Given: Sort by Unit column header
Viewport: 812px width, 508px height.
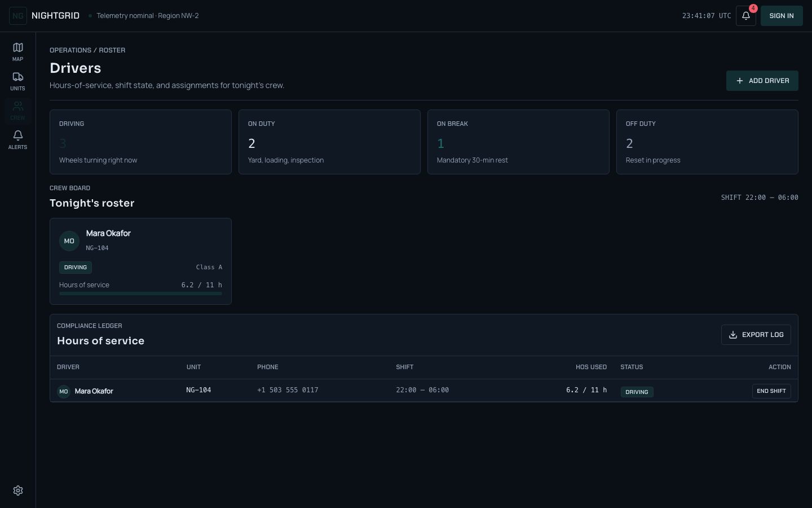Looking at the screenshot, I should point(193,367).
